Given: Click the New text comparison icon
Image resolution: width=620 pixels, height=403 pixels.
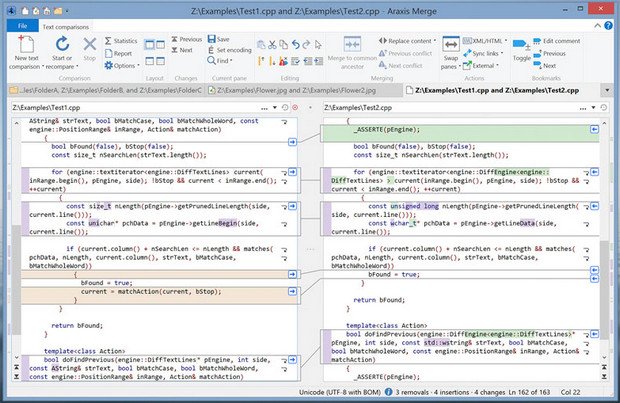Looking at the screenshot, I should coord(26,44).
